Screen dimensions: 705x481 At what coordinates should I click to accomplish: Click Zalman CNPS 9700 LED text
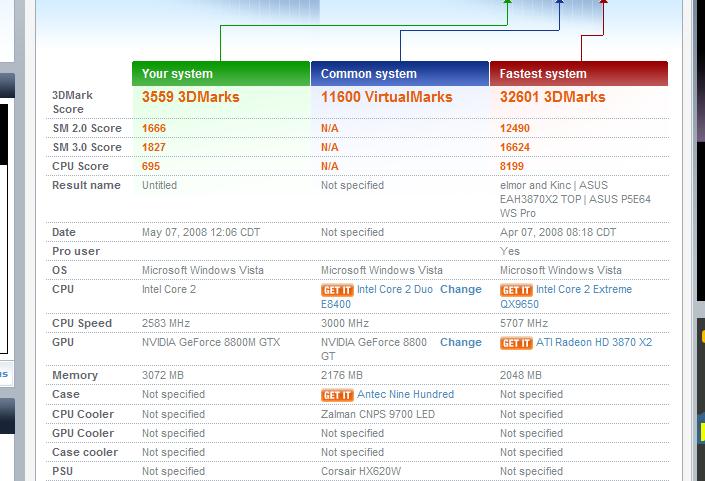pyautogui.click(x=378, y=414)
